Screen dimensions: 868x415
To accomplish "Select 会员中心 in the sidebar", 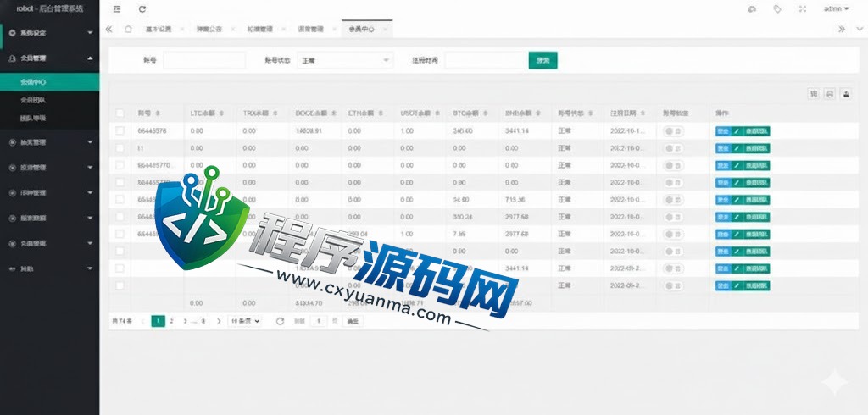I will pyautogui.click(x=50, y=82).
